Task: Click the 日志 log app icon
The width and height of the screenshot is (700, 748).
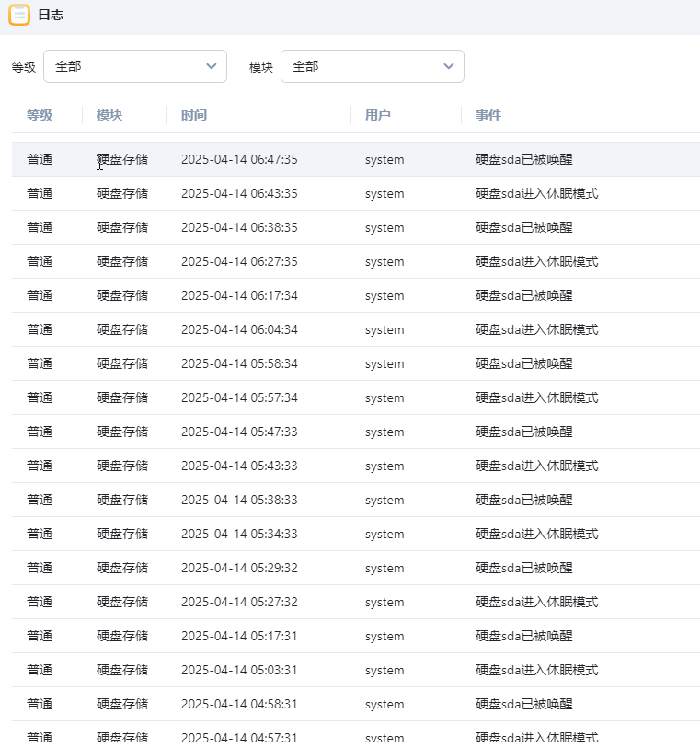Action: click(x=19, y=15)
